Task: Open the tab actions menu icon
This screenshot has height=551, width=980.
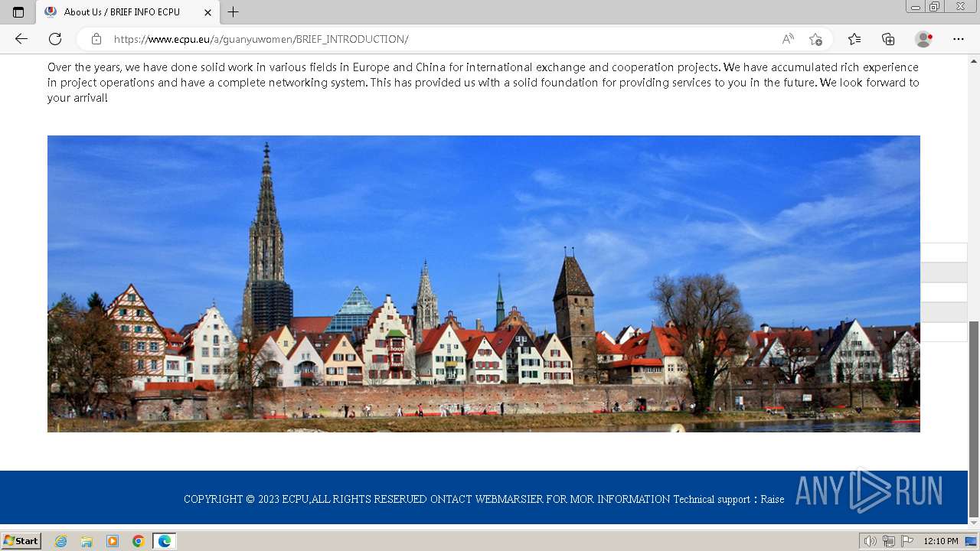Action: (18, 12)
